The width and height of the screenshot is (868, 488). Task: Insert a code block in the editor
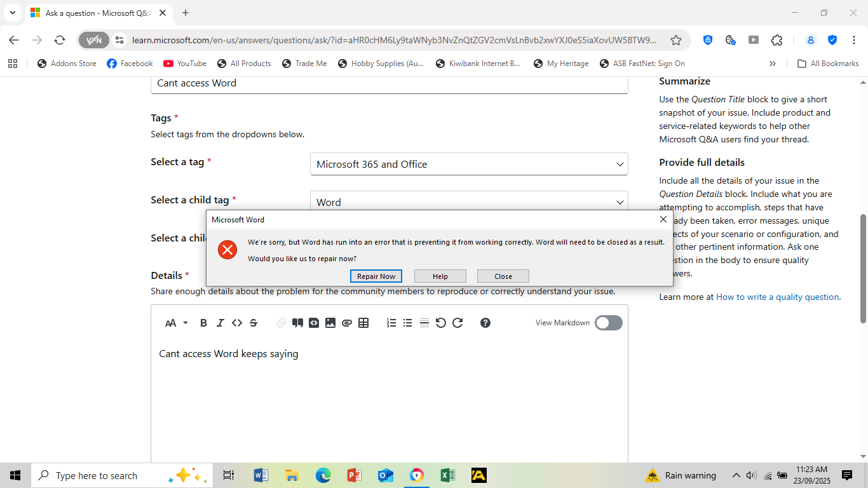314,323
